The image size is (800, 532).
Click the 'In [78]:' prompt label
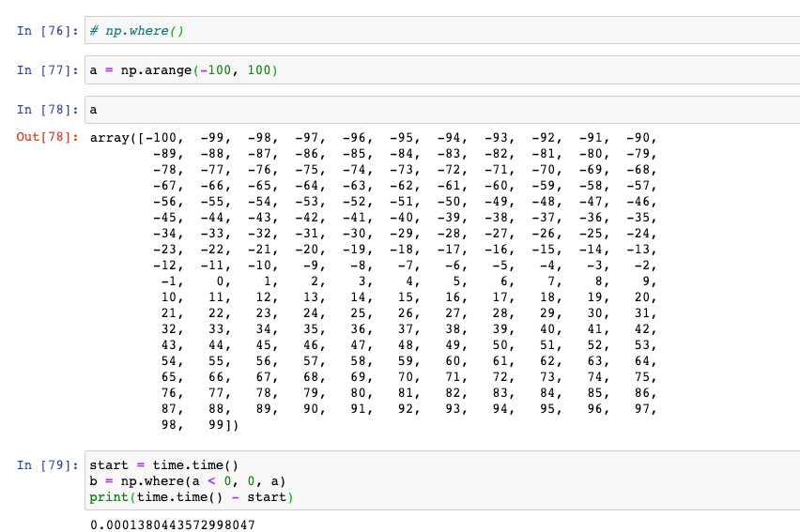tap(48, 110)
